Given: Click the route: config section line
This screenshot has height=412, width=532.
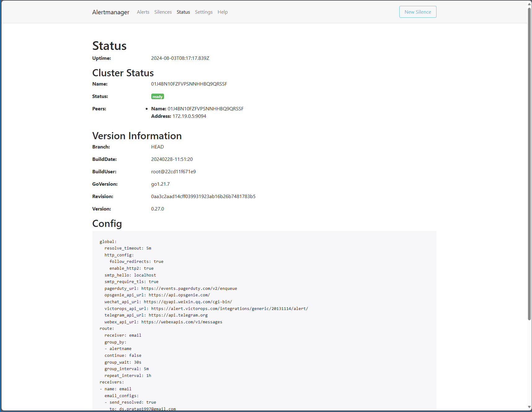Looking at the screenshot, I should (107, 329).
